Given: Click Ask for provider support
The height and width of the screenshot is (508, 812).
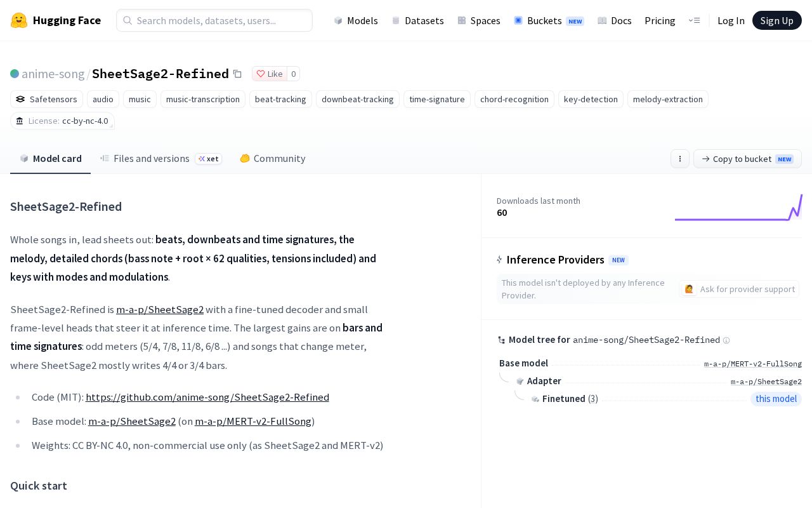Looking at the screenshot, I should pos(739,289).
